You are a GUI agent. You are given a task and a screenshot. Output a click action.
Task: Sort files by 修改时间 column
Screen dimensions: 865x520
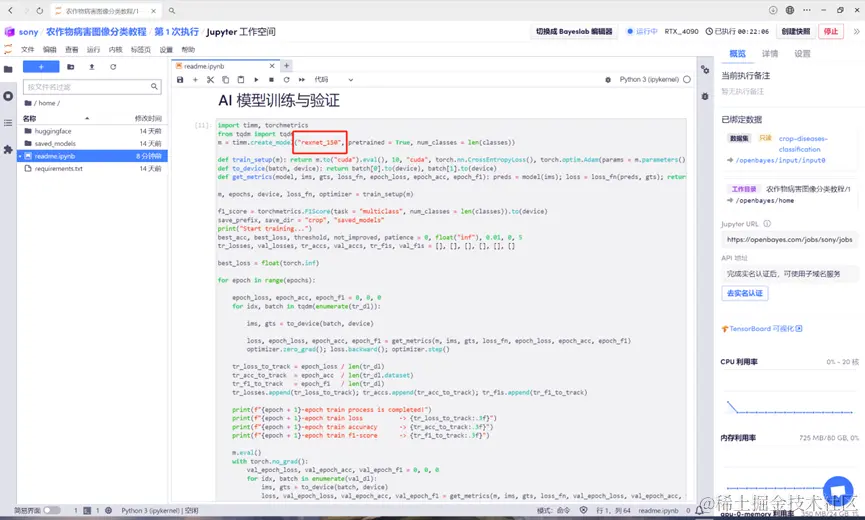click(148, 118)
